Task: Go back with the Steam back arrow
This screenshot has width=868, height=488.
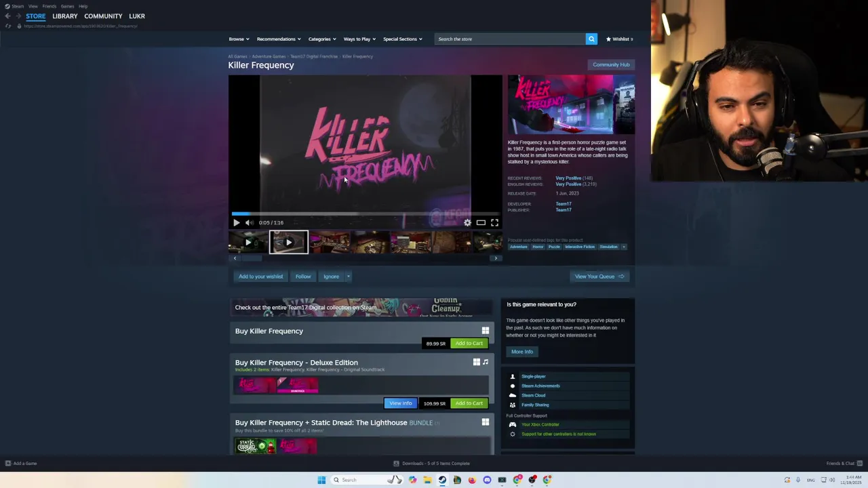Action: pos(7,16)
